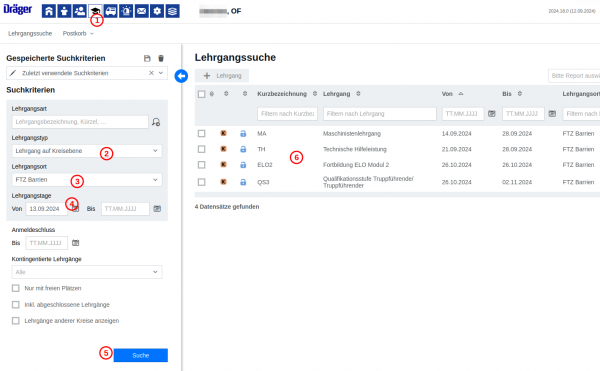The width and height of the screenshot is (600, 371).
Task: Open the single person module icon
Action: [64, 11]
